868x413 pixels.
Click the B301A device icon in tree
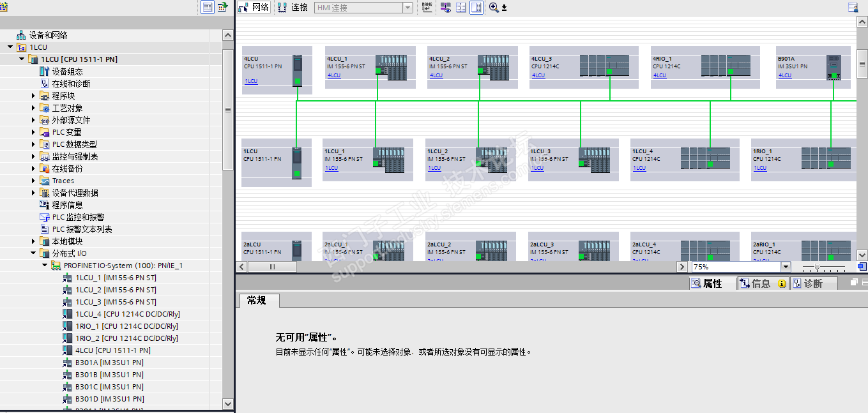67,363
